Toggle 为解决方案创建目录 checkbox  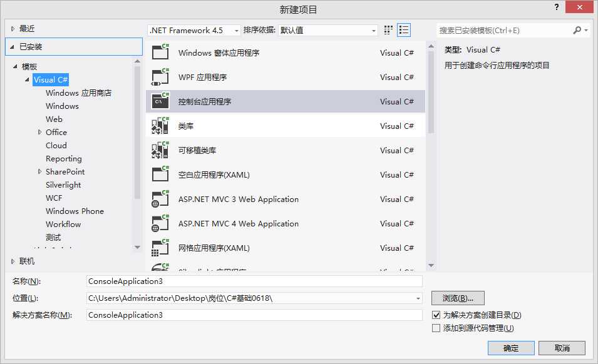pyautogui.click(x=436, y=315)
